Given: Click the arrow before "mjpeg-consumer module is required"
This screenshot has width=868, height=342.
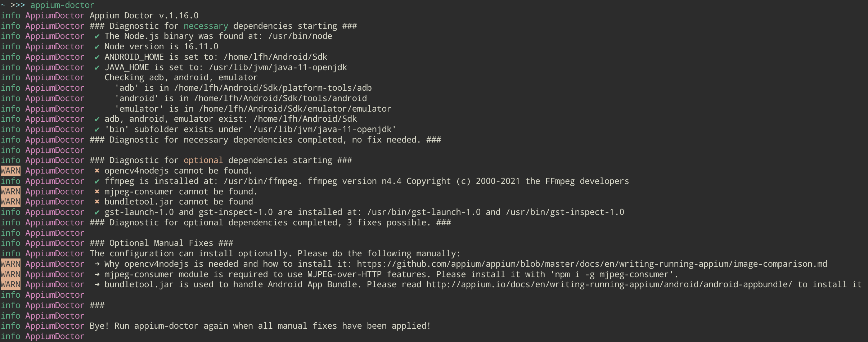Looking at the screenshot, I should pyautogui.click(x=97, y=275).
